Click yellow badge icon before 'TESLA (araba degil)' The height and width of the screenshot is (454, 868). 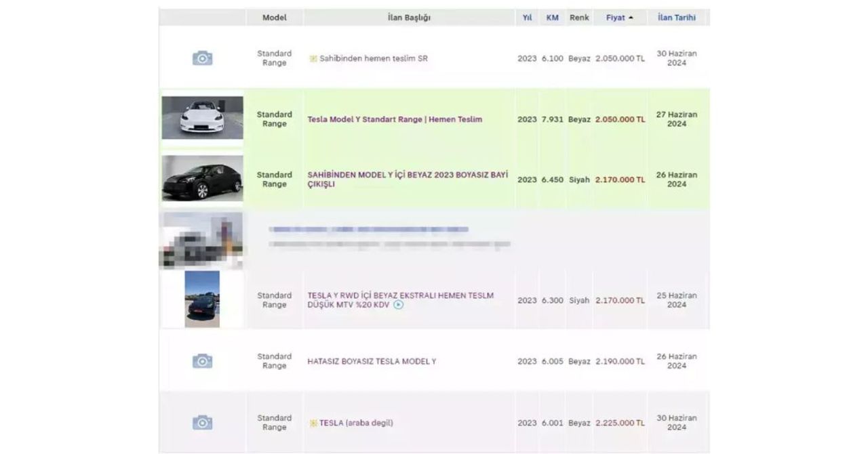pos(313,423)
